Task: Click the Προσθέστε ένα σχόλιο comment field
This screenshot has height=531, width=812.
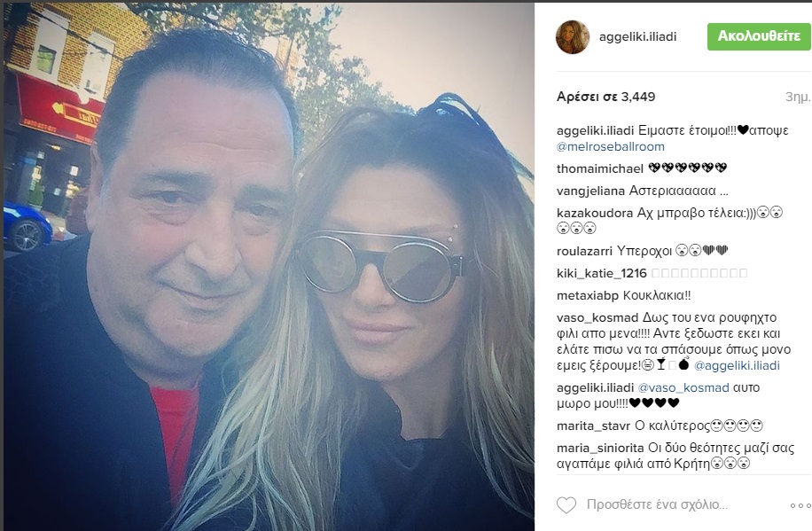Action: point(657,504)
